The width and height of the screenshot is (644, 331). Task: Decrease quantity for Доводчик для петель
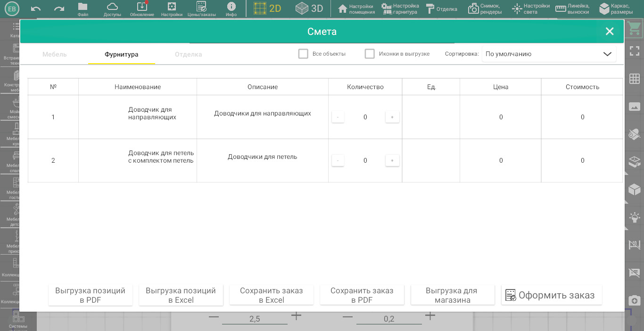coord(338,160)
